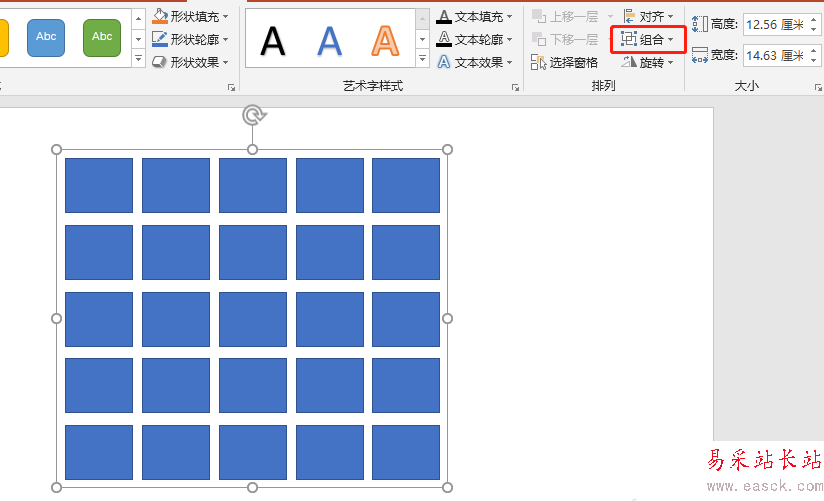Viewport: 824px width, 501px height.
Task: Click bottom-left corner handle of selection
Action: coord(57,488)
